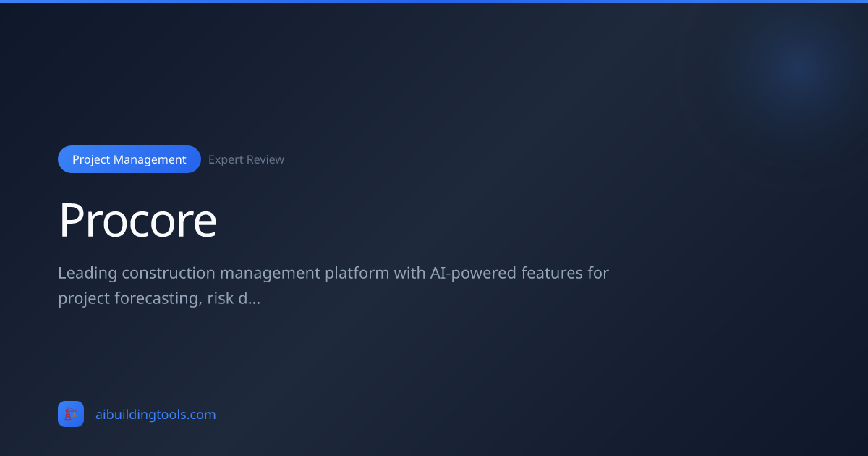This screenshot has width=868, height=456.
Task: Open the aibuildingtools.com link
Action: coord(156,415)
